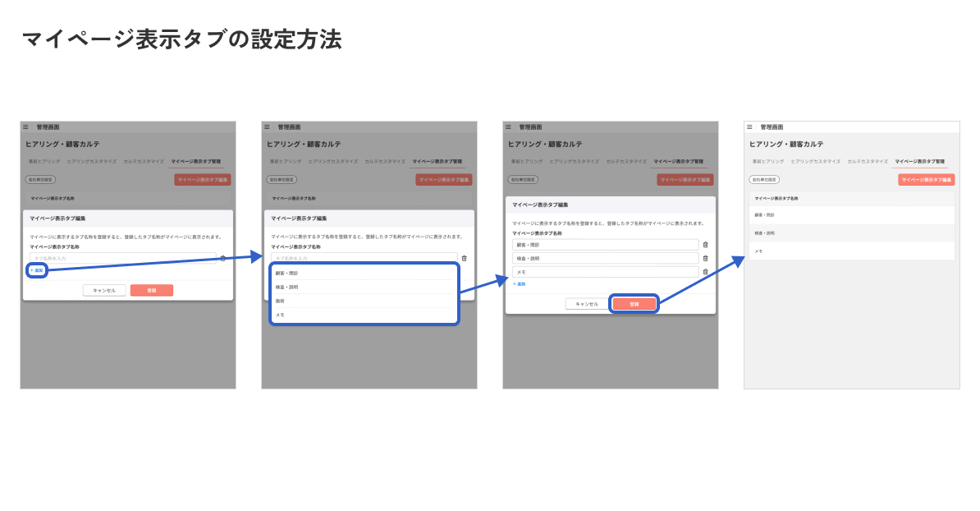The image size is (980, 511).
Task: Click 管理画面 title in the fourth panel
Action: click(x=772, y=127)
